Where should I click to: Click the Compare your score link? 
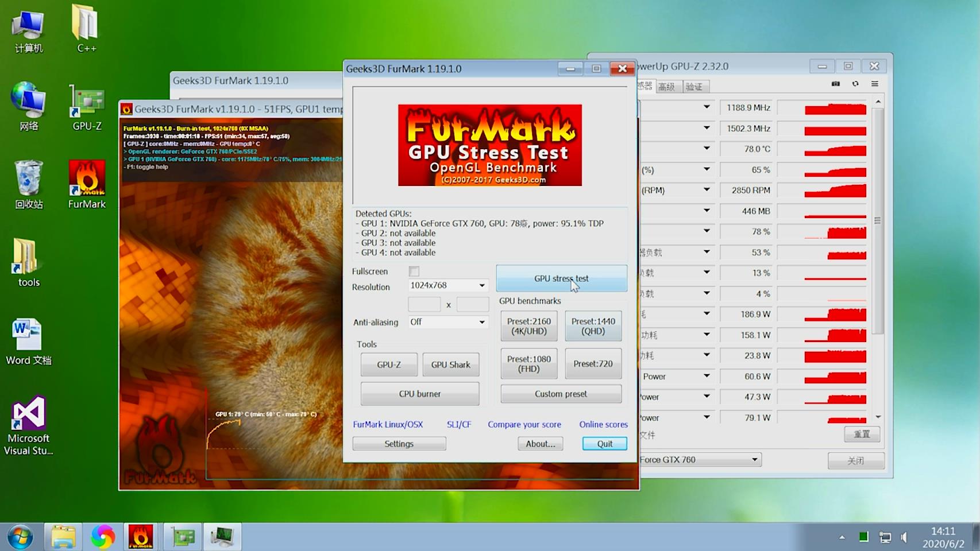tap(523, 424)
